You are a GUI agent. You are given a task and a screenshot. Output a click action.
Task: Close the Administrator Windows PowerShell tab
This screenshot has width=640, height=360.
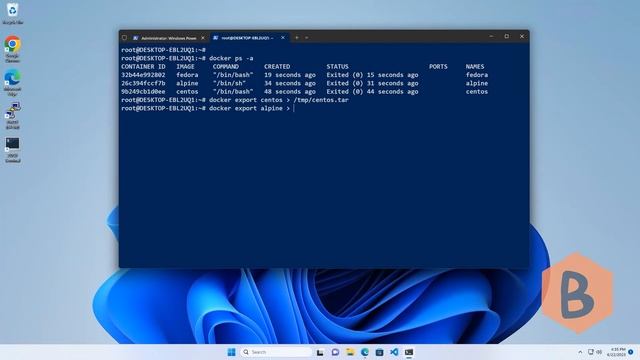tap(203, 38)
